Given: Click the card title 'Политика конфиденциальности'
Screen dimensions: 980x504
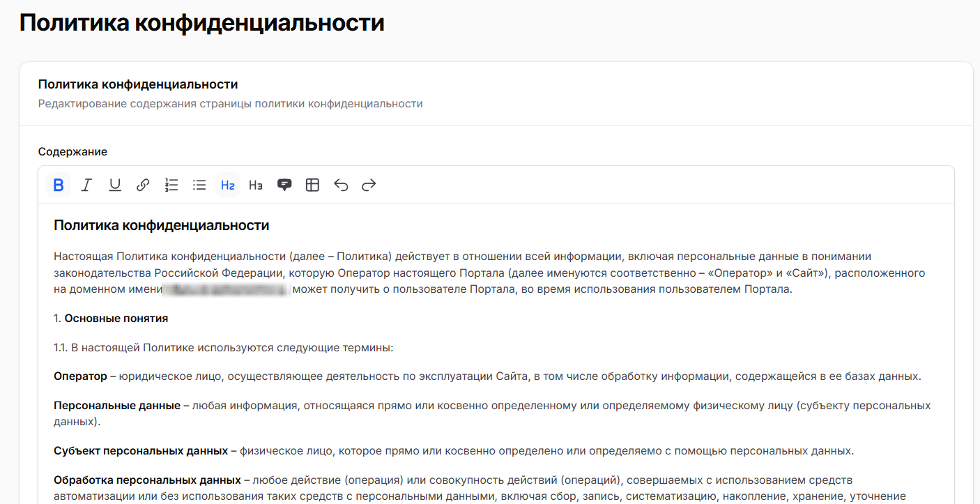Looking at the screenshot, I should [x=138, y=84].
